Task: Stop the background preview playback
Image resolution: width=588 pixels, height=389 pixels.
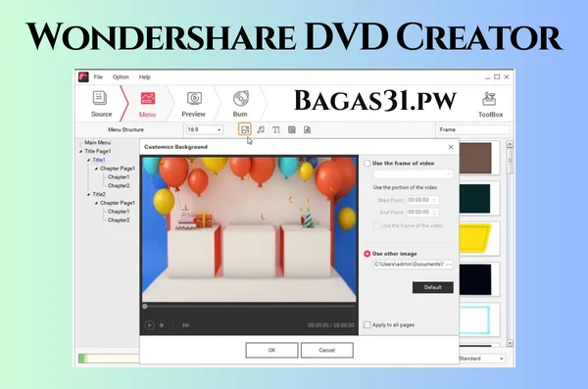Action: tap(162, 325)
